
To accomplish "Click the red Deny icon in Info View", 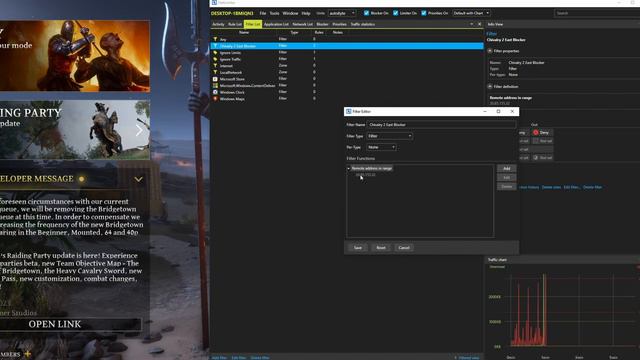I will 536,133.
